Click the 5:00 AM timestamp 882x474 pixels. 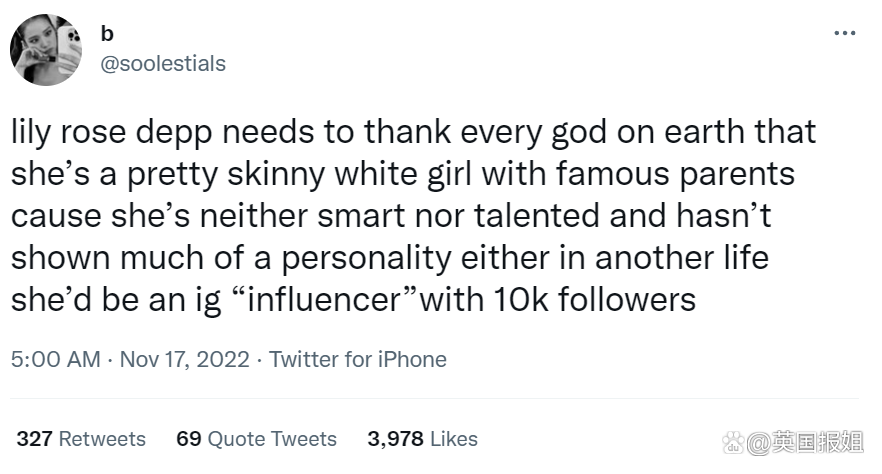pos(56,358)
